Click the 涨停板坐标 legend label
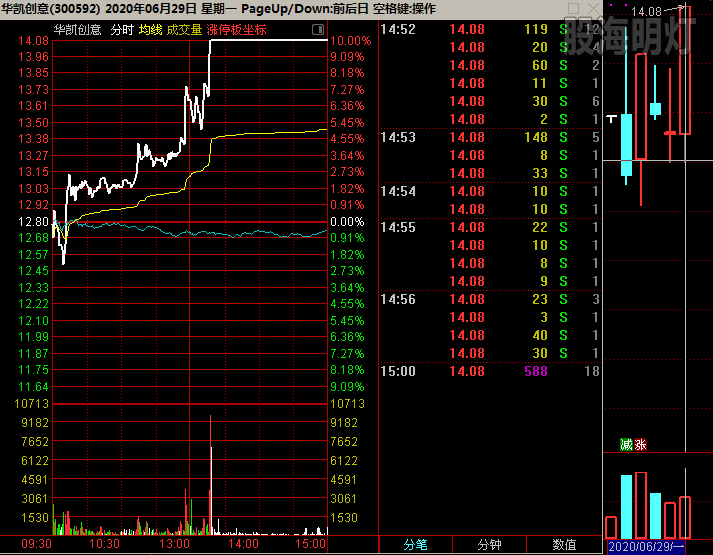 pyautogui.click(x=236, y=30)
